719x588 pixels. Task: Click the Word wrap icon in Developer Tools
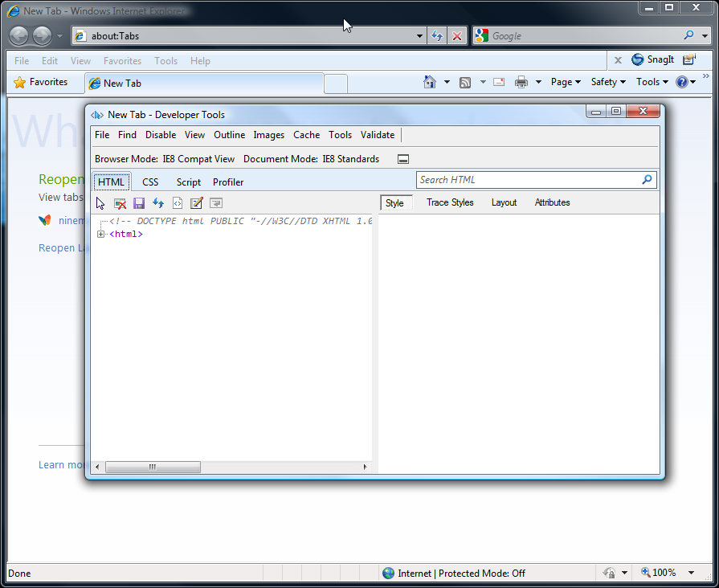point(216,203)
